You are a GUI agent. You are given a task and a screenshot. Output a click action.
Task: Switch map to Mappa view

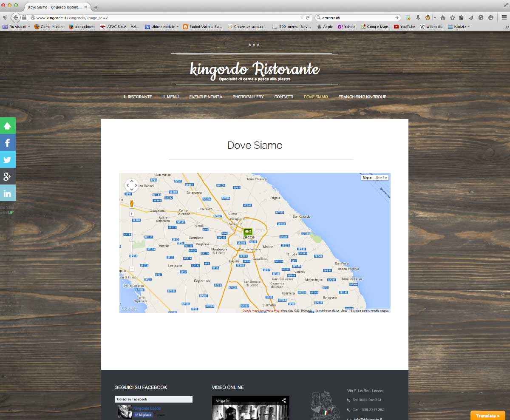pos(367,178)
